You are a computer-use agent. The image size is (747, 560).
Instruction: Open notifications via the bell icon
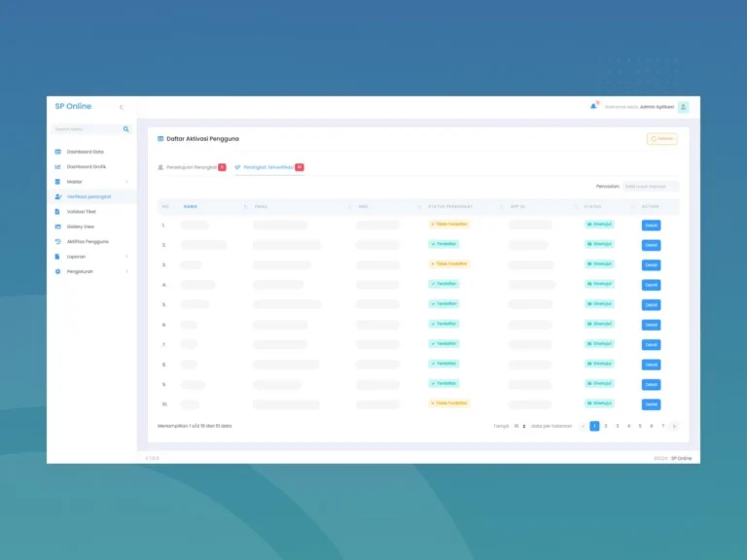(x=593, y=106)
